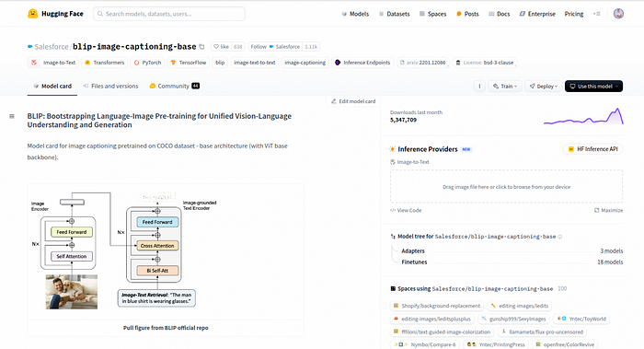Go to the Enterprise page
The image size is (644, 349).
point(537,14)
